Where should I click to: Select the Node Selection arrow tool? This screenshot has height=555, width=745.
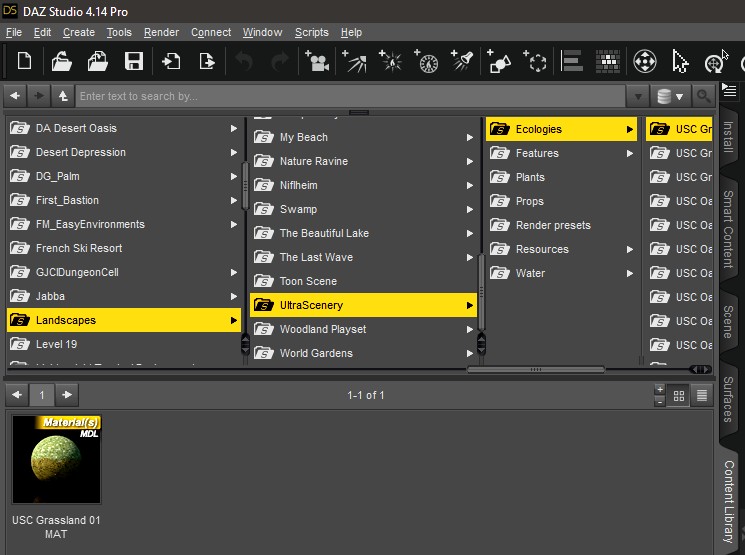tap(680, 61)
